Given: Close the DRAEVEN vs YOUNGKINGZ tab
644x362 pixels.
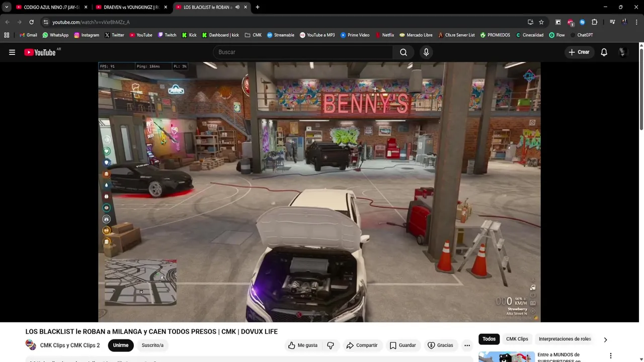Looking at the screenshot, I should pyautogui.click(x=166, y=7).
